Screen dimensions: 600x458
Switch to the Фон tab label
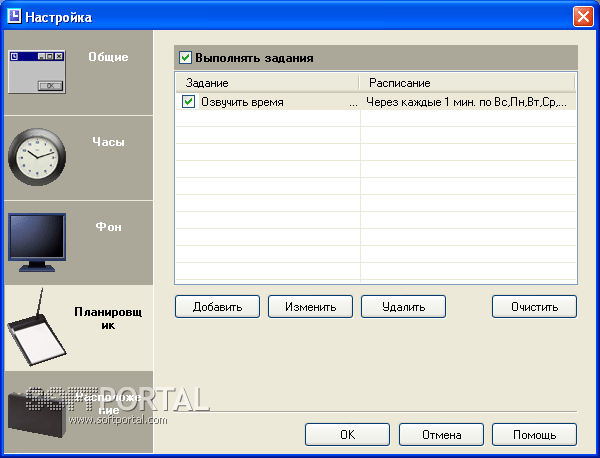(108, 227)
